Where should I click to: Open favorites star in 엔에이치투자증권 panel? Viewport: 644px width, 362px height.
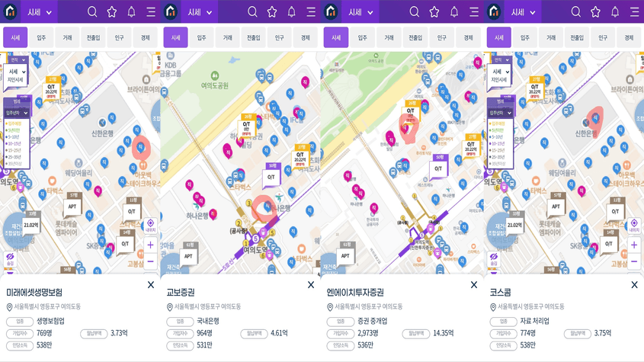[x=434, y=12]
